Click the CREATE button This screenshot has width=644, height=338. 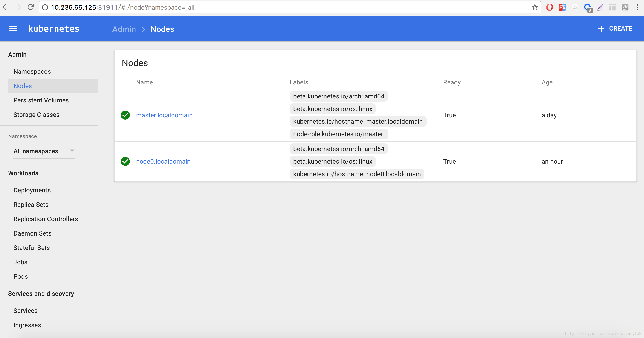point(615,28)
